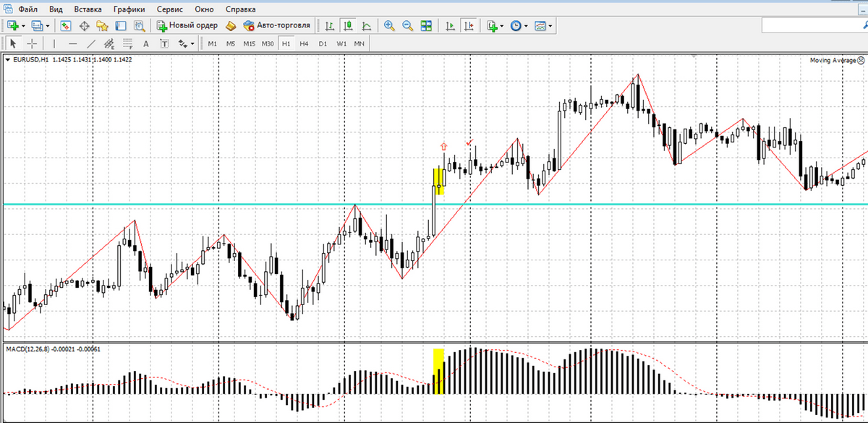The image size is (868, 423).
Task: Select the trendline drawing tool
Action: [x=91, y=44]
